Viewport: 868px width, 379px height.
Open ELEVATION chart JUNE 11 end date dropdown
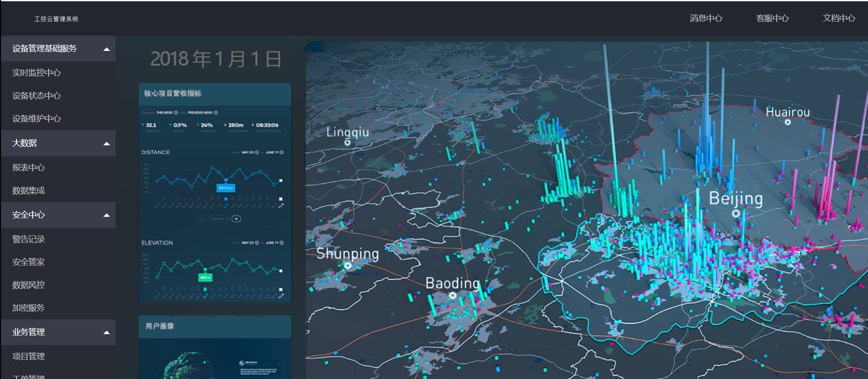(275, 242)
